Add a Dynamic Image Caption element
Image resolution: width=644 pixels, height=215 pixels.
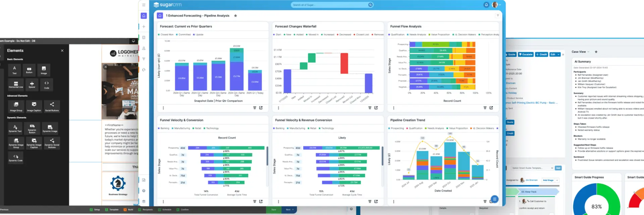click(x=34, y=143)
